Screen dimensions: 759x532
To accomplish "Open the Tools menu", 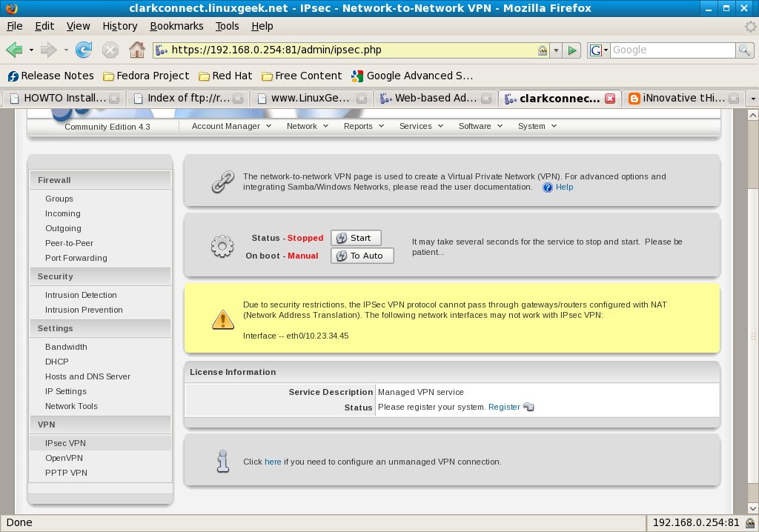I will click(x=227, y=26).
